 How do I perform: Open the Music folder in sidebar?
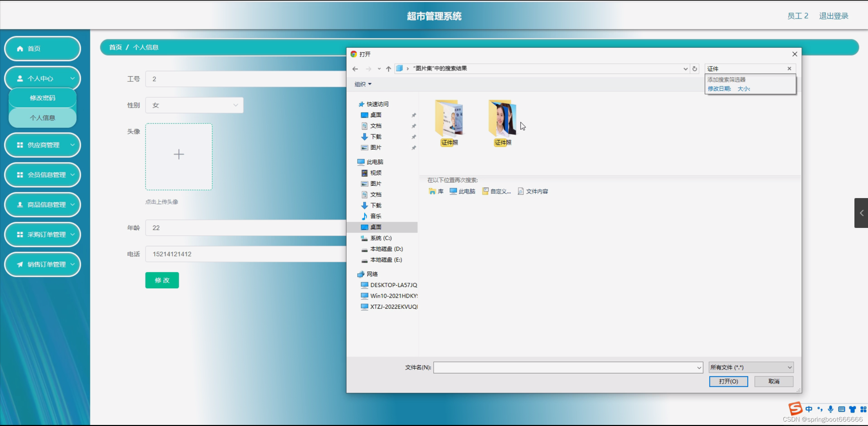pyautogui.click(x=375, y=216)
